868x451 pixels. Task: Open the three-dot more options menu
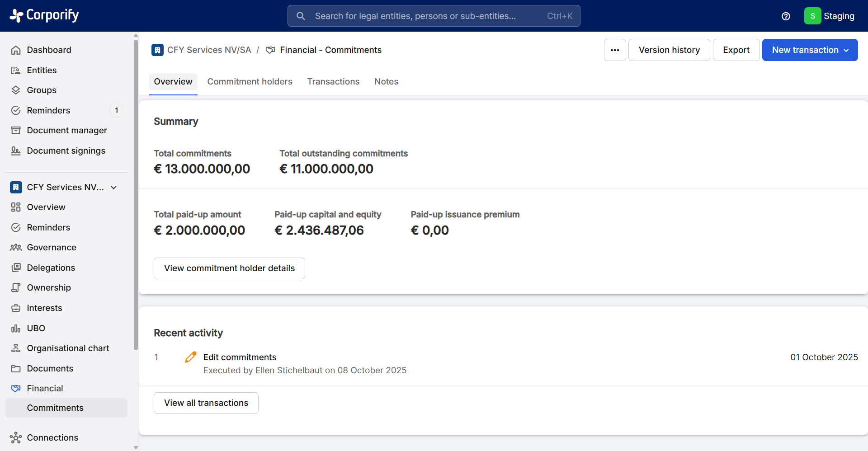click(615, 50)
